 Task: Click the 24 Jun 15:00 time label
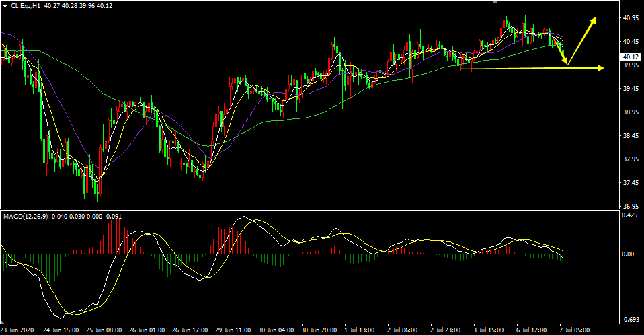point(61,330)
